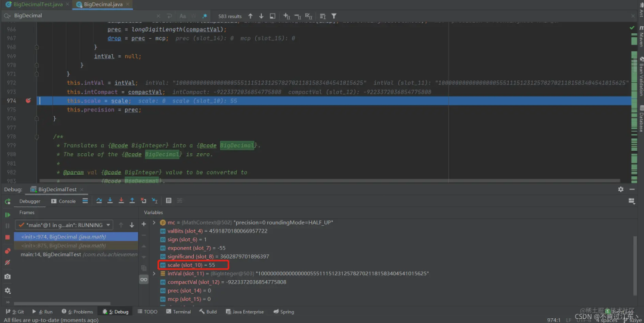The height and width of the screenshot is (323, 644).
Task: Open search results in Find window icon
Action: pos(273,16)
